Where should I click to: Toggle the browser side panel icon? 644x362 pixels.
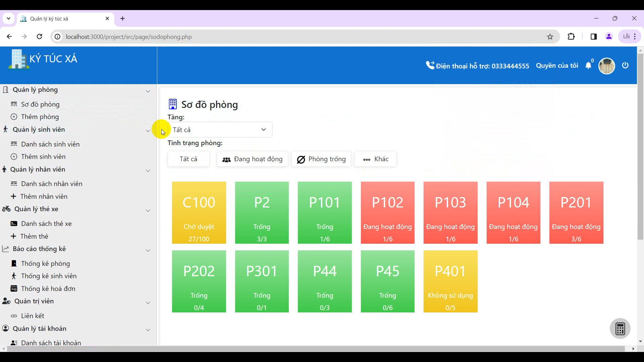coord(594,37)
